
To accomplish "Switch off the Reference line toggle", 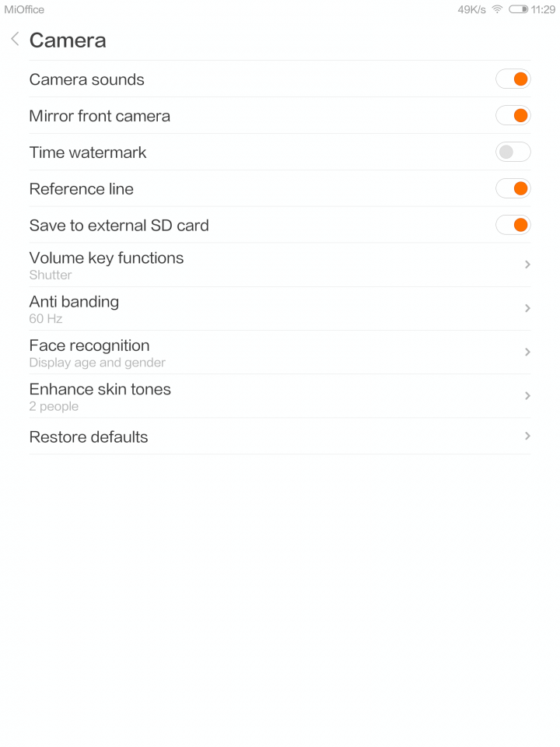I will (513, 188).
